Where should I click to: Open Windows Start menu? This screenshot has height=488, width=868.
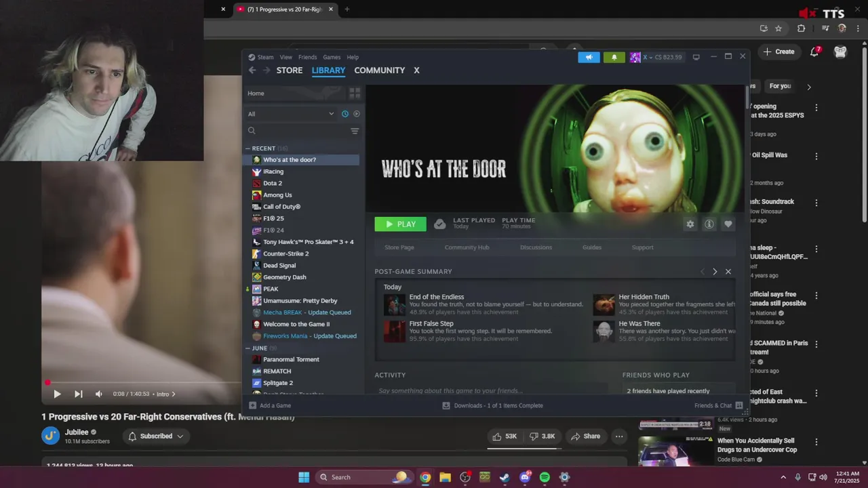click(304, 477)
